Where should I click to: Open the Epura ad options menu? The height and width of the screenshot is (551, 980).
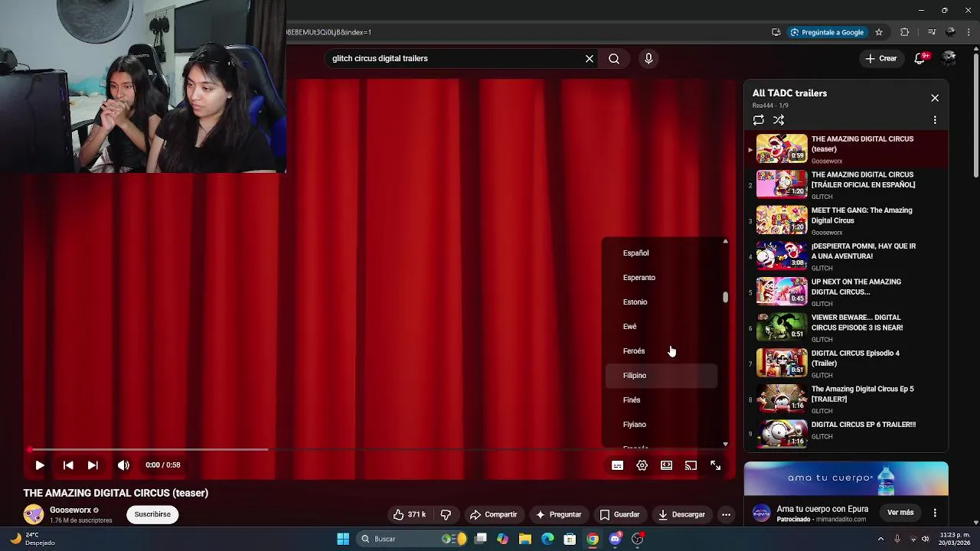[x=935, y=513]
